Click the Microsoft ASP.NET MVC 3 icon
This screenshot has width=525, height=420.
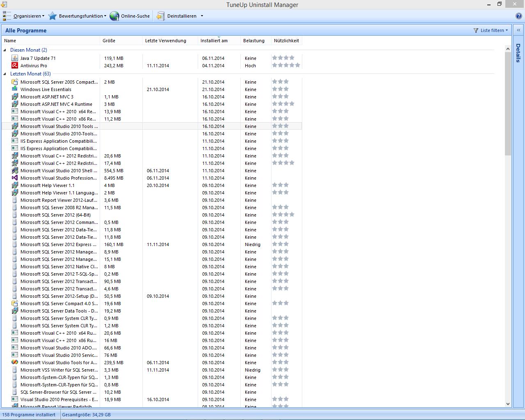point(15,97)
